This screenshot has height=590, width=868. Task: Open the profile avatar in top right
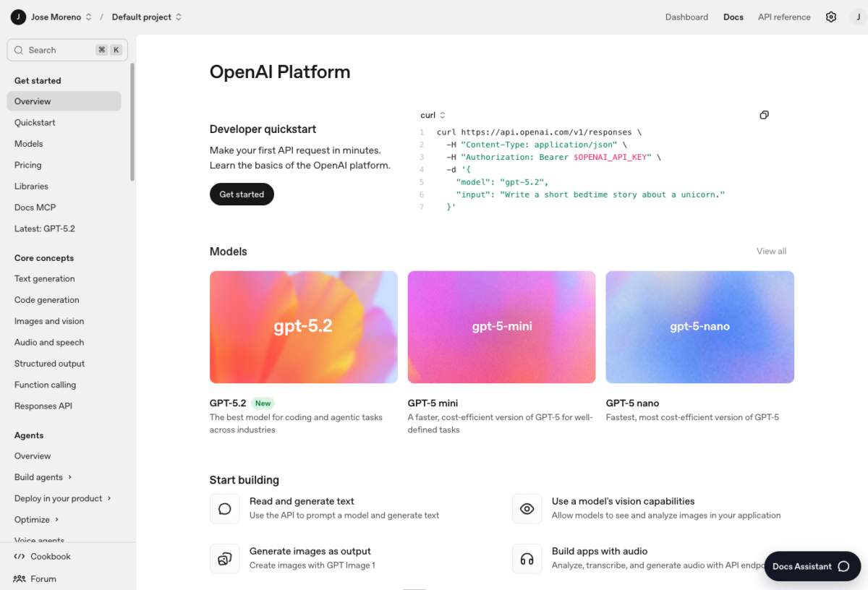pyautogui.click(x=858, y=16)
